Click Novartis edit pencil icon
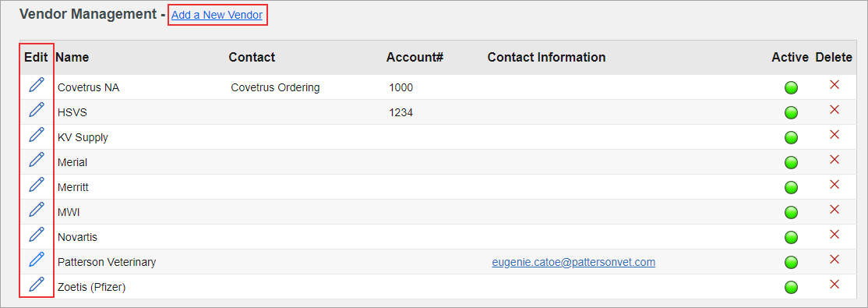The width and height of the screenshot is (868, 308). point(36,235)
